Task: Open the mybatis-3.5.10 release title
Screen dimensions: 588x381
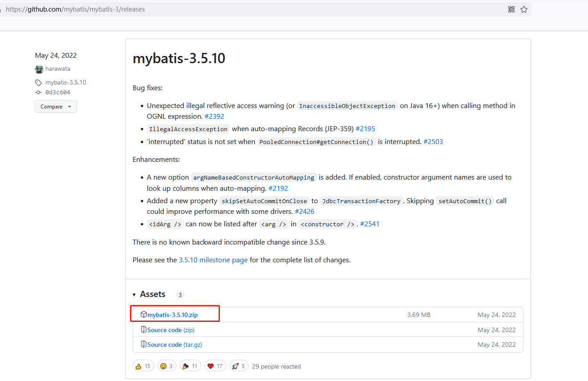Action: (x=179, y=58)
